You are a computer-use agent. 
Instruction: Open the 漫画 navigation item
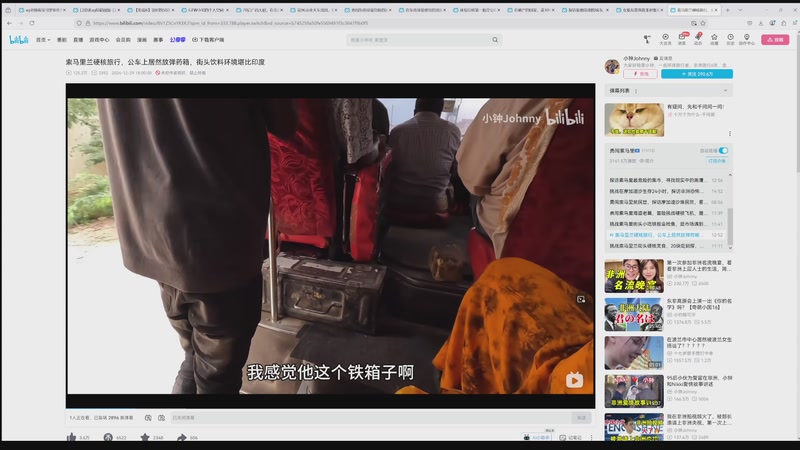[x=142, y=40]
